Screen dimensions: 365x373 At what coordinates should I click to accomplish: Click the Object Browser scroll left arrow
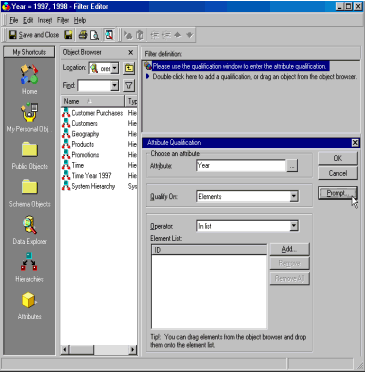click(66, 350)
